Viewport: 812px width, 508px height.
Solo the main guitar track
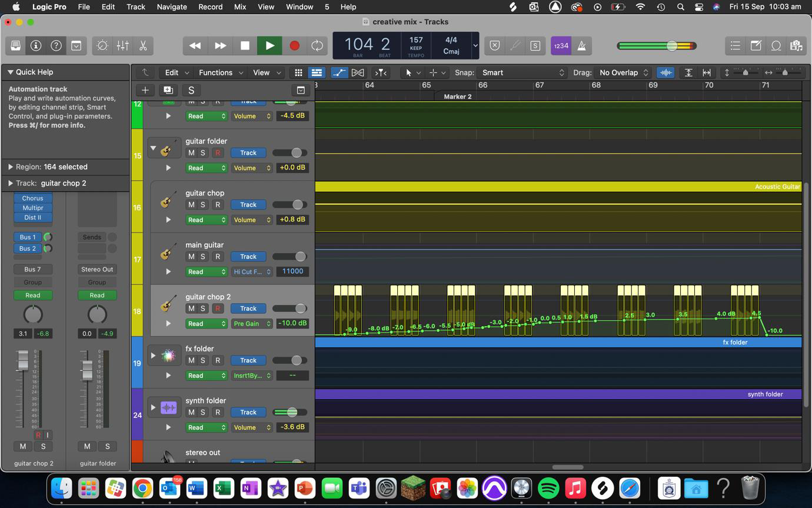(x=202, y=256)
